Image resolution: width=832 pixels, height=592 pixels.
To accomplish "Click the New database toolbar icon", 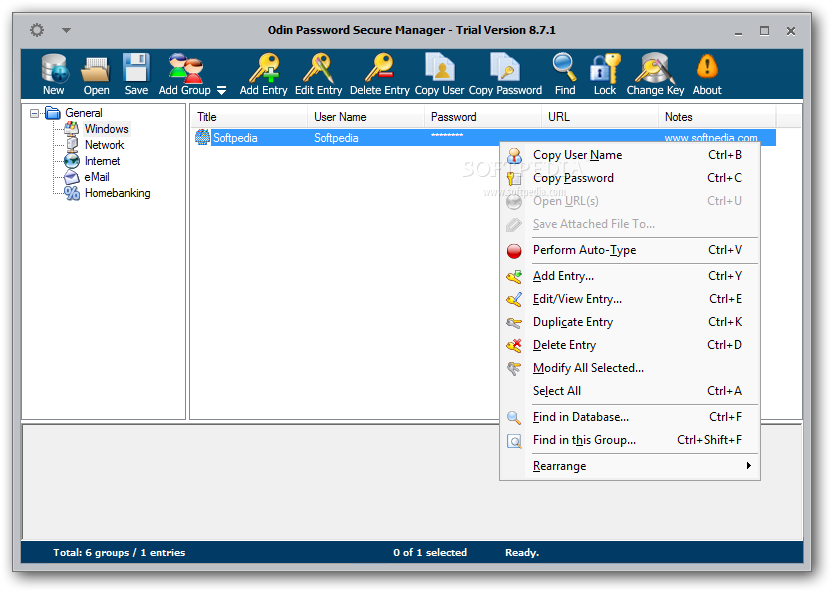I will 54,74.
